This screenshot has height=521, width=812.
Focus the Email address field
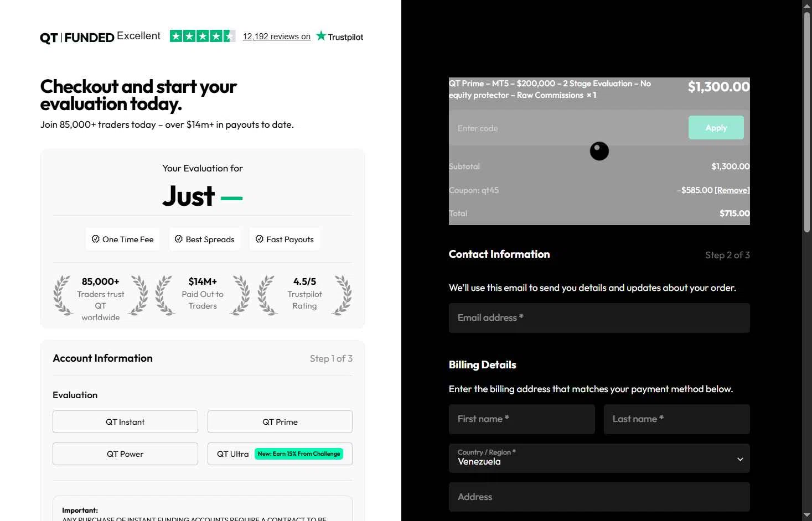tap(599, 318)
